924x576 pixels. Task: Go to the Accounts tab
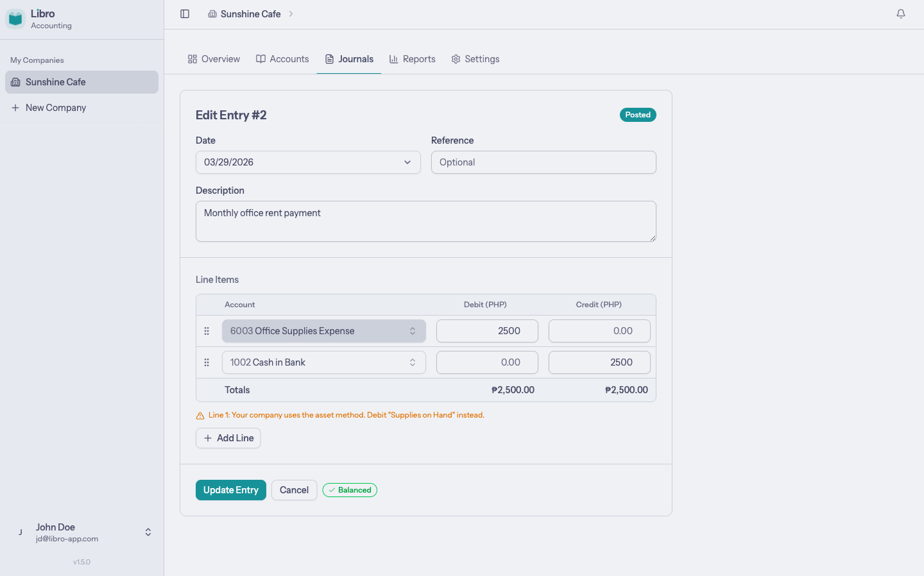click(x=282, y=59)
